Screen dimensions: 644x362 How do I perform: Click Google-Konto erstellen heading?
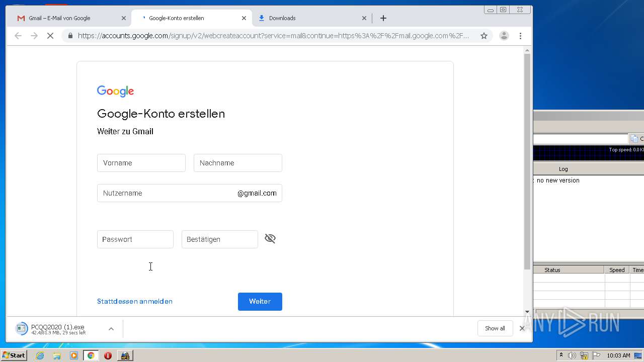pyautogui.click(x=161, y=114)
